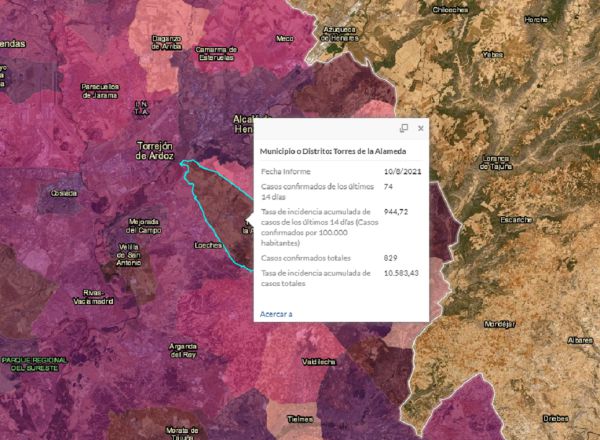Image resolution: width=600 pixels, height=440 pixels.
Task: Click the Yebes map label
Action: pos(492,55)
